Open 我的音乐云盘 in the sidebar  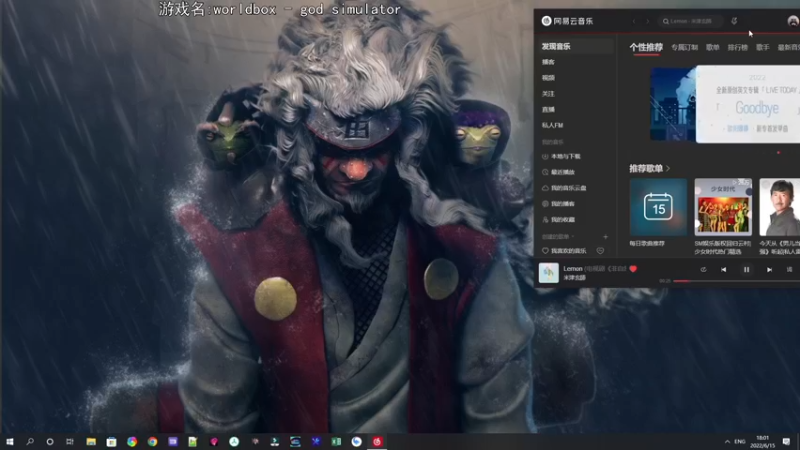click(564, 188)
